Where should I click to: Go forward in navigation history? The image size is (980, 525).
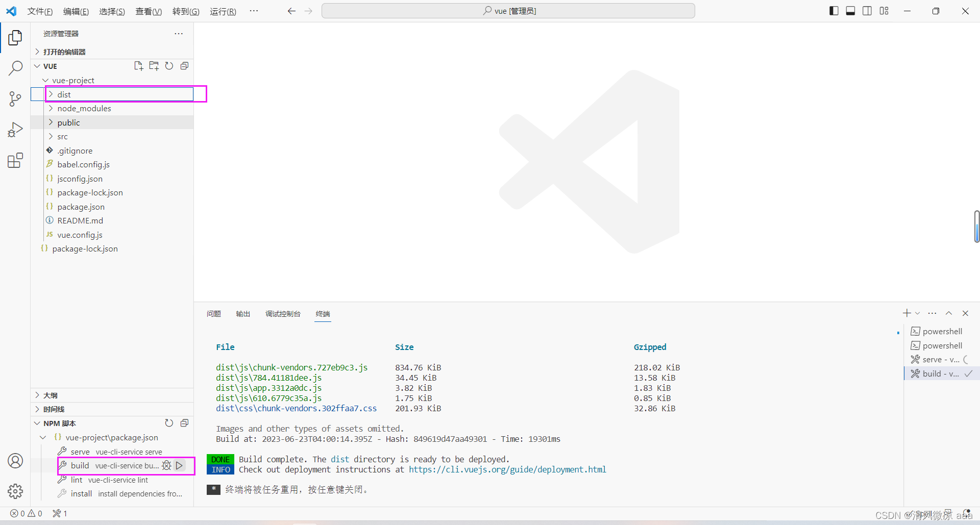coord(308,11)
